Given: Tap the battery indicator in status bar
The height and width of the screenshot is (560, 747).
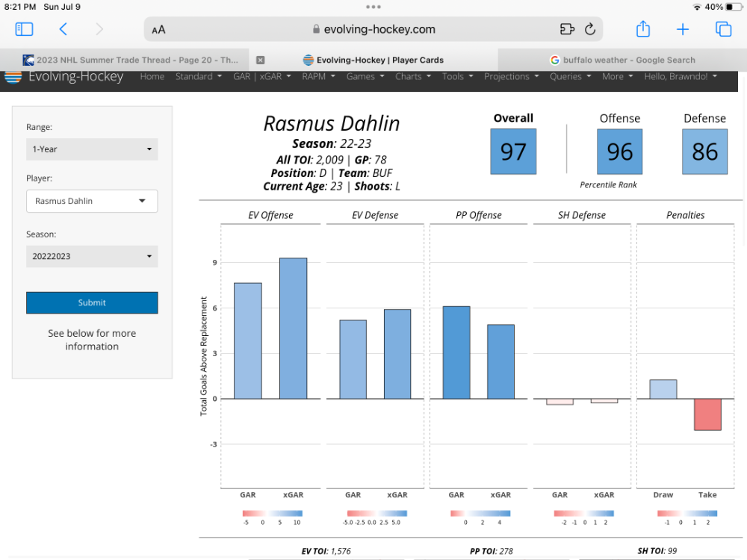Looking at the screenshot, I should (x=734, y=7).
